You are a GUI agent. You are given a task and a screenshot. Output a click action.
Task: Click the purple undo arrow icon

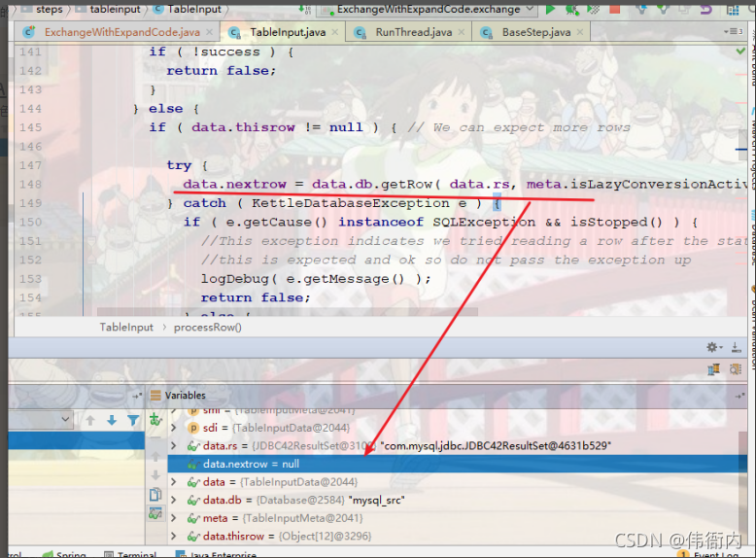tap(705, 9)
